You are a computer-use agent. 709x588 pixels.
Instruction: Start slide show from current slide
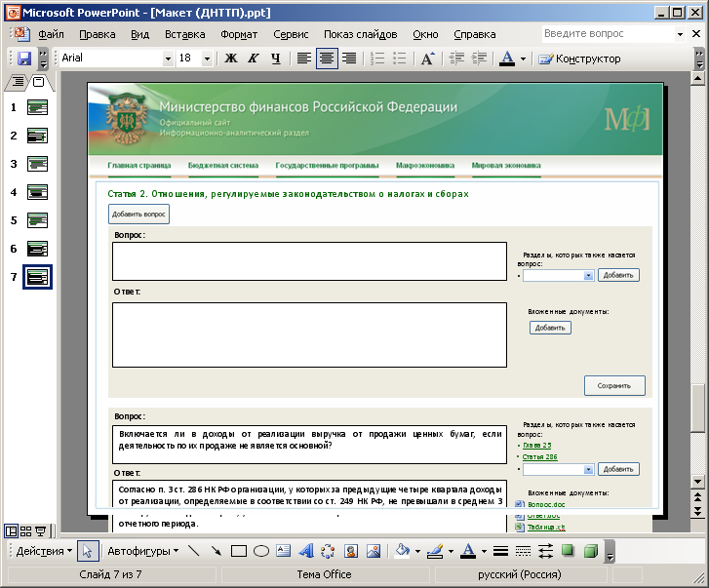pos(41,531)
